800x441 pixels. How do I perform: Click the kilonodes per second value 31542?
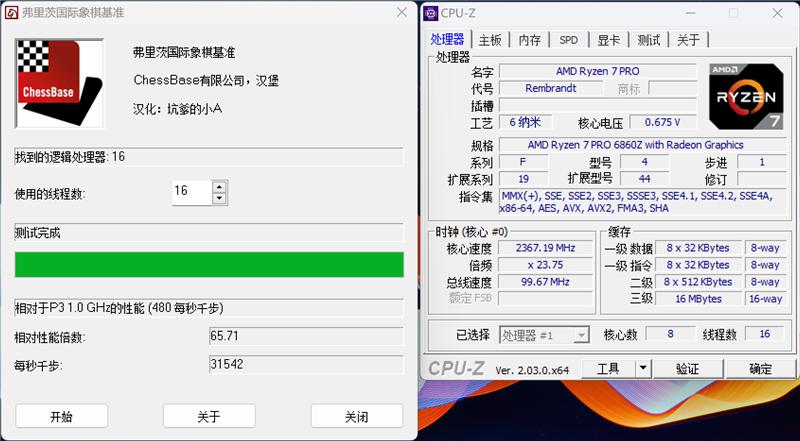pyautogui.click(x=306, y=364)
